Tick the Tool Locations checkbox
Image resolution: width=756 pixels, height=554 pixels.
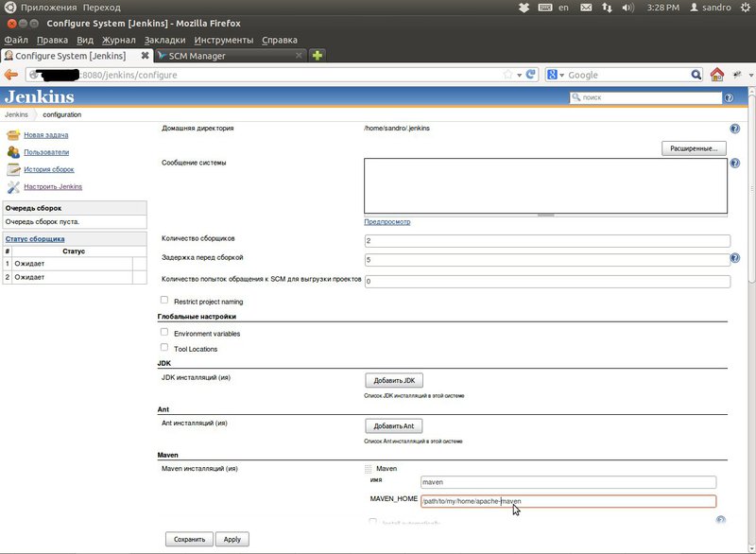[164, 347]
